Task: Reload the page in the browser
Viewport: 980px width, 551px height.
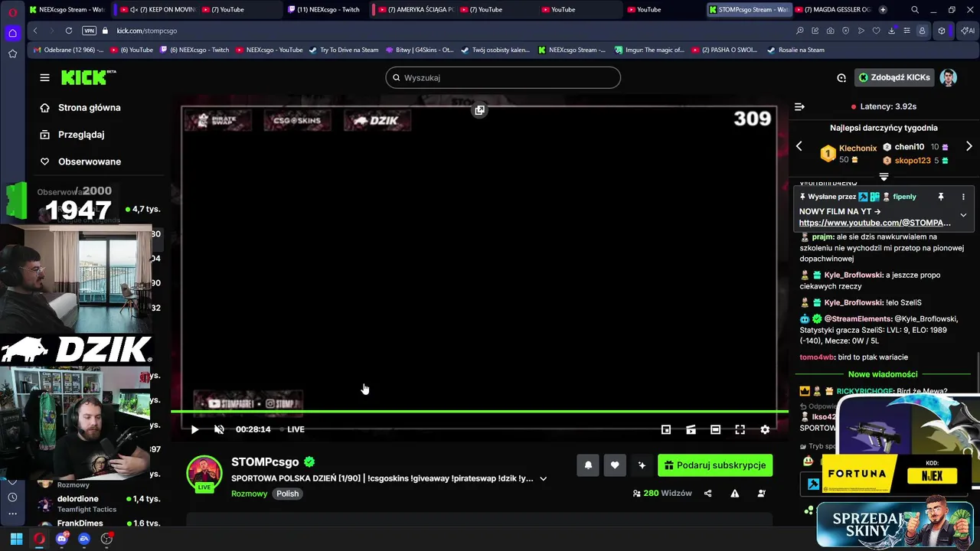Action: 69,31
